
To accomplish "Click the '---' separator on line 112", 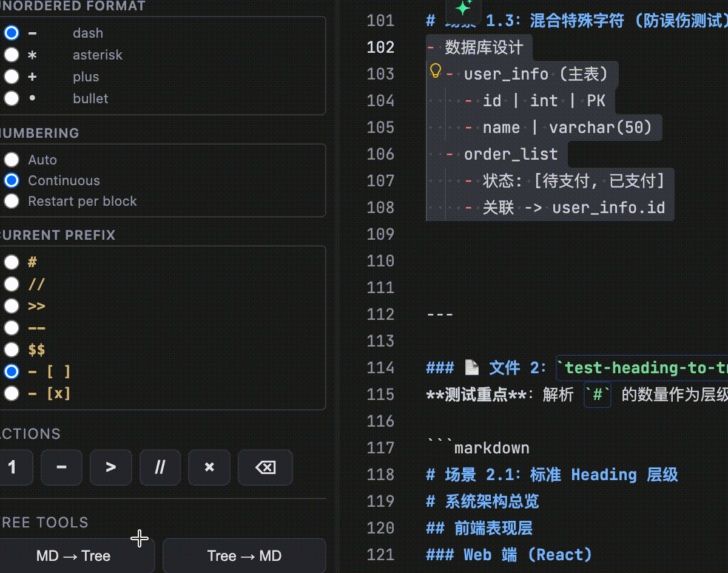I will [x=440, y=314].
